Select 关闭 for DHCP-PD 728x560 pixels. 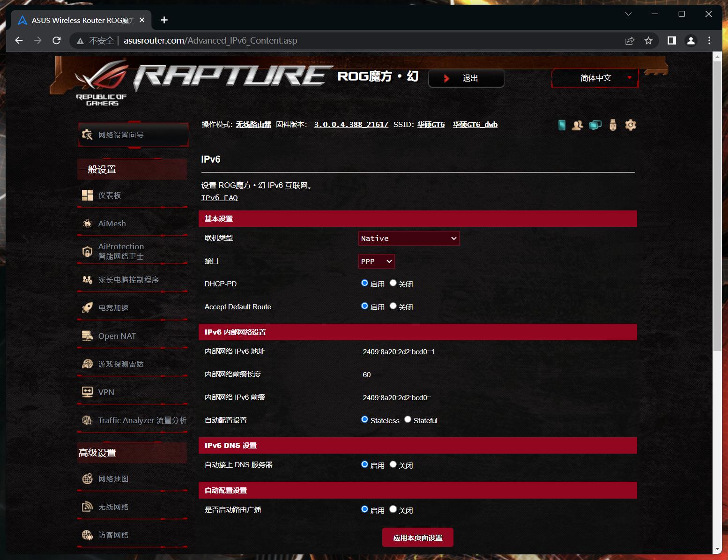click(393, 283)
